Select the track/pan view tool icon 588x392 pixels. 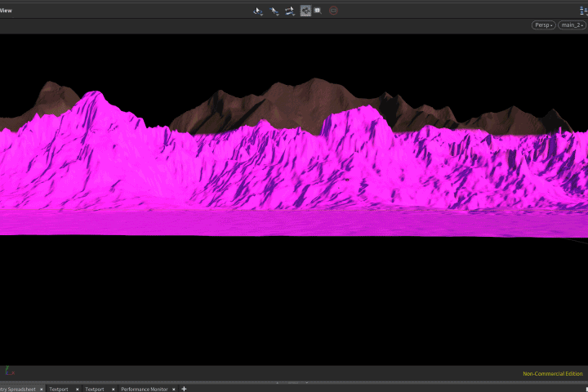click(x=274, y=11)
